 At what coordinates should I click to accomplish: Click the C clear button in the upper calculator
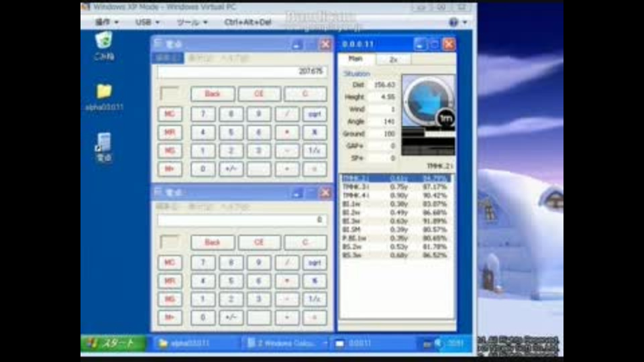(x=305, y=94)
